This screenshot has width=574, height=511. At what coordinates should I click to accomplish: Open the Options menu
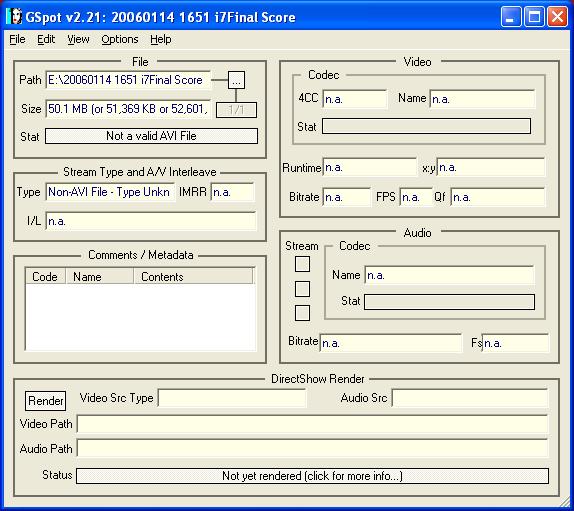(x=120, y=39)
